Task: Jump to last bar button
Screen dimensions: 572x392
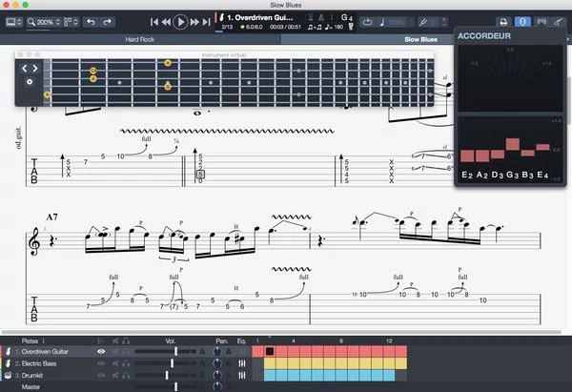Action: click(207, 22)
